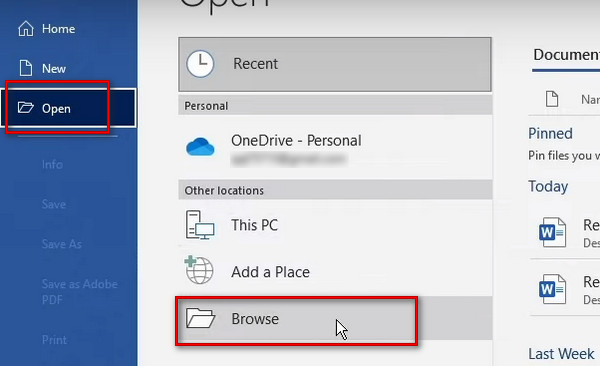Viewport: 600px width, 366px height.
Task: Choose Info in the sidebar
Action: point(52,165)
